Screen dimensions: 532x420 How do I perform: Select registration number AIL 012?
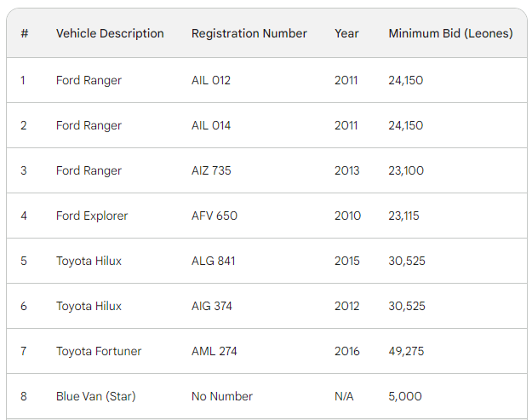(211, 80)
